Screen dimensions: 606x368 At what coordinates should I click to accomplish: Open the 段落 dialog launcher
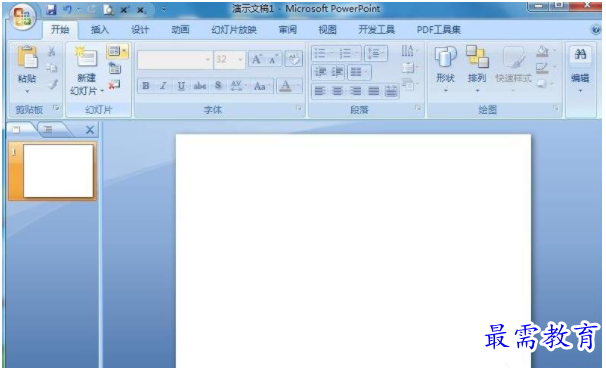(417, 108)
